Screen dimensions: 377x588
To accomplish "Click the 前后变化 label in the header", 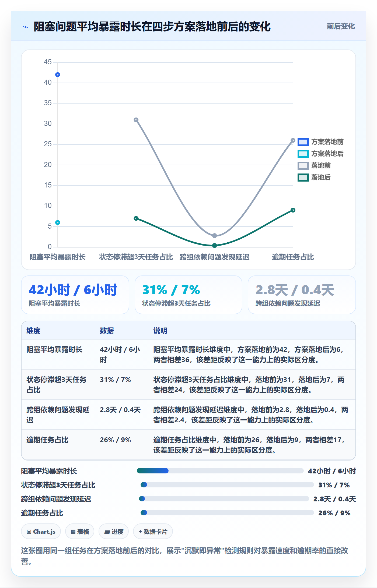I will pos(341,26).
